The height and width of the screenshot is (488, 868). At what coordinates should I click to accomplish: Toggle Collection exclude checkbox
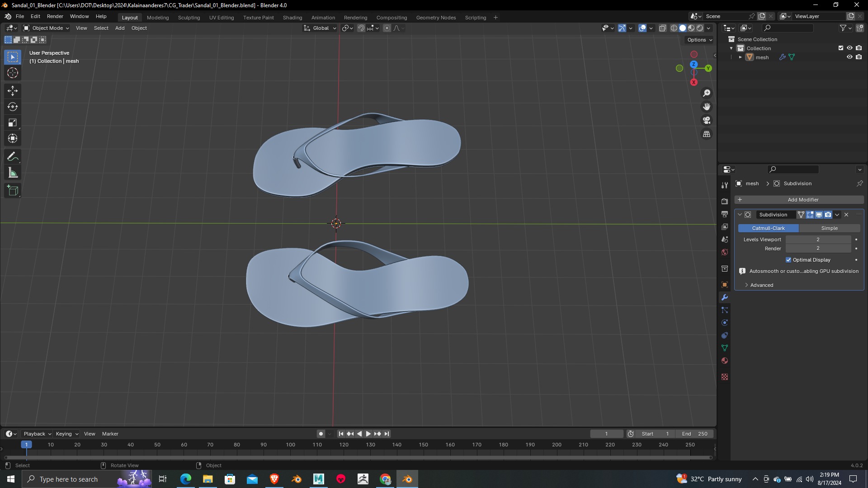pos(841,48)
